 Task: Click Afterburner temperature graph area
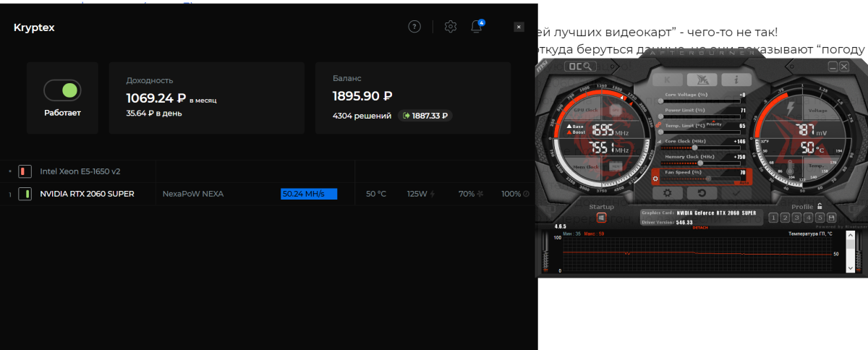click(698, 255)
